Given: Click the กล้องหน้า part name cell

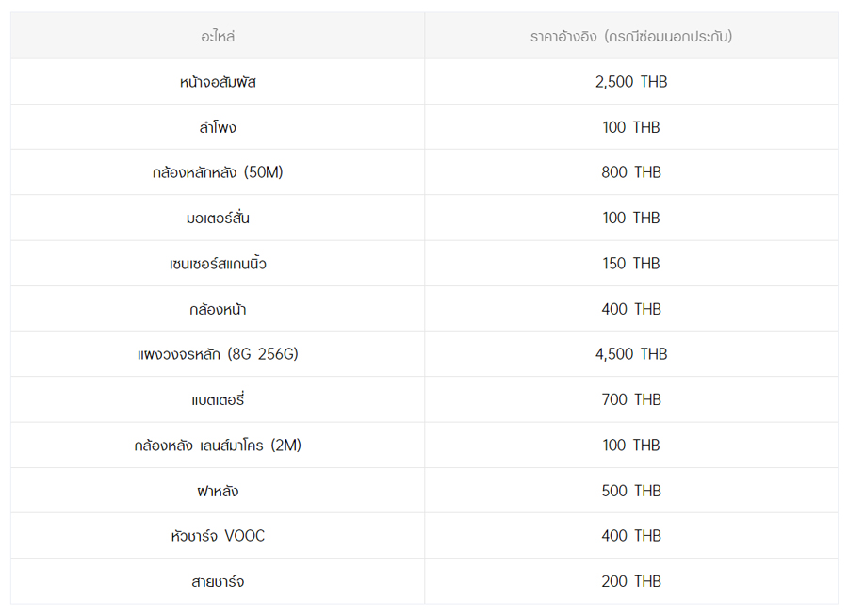Looking at the screenshot, I should coord(218,309).
